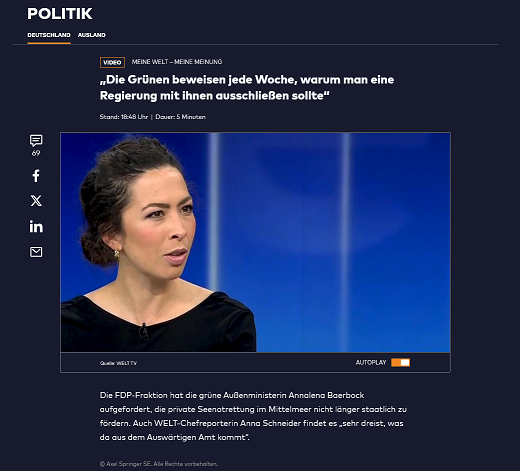This screenshot has width=520, height=471.
Task: Open the MEINE WELT – MEINE MEINUNG series link
Action: coord(177,62)
